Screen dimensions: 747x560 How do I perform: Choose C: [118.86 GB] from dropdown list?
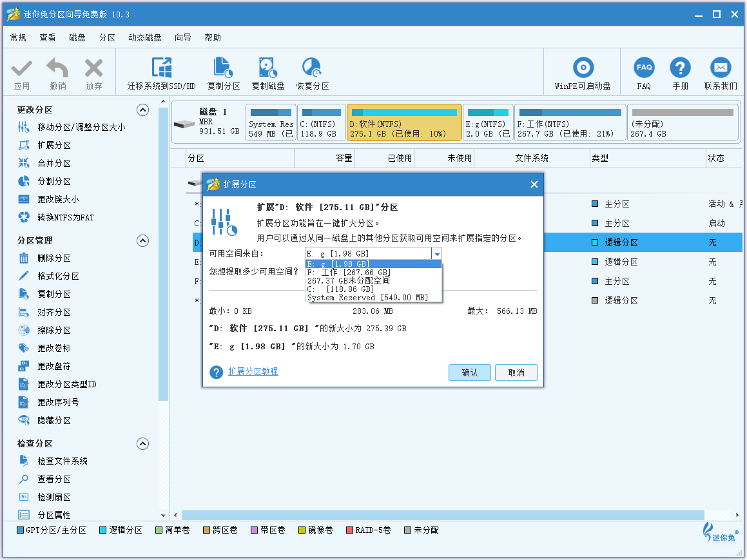click(374, 289)
